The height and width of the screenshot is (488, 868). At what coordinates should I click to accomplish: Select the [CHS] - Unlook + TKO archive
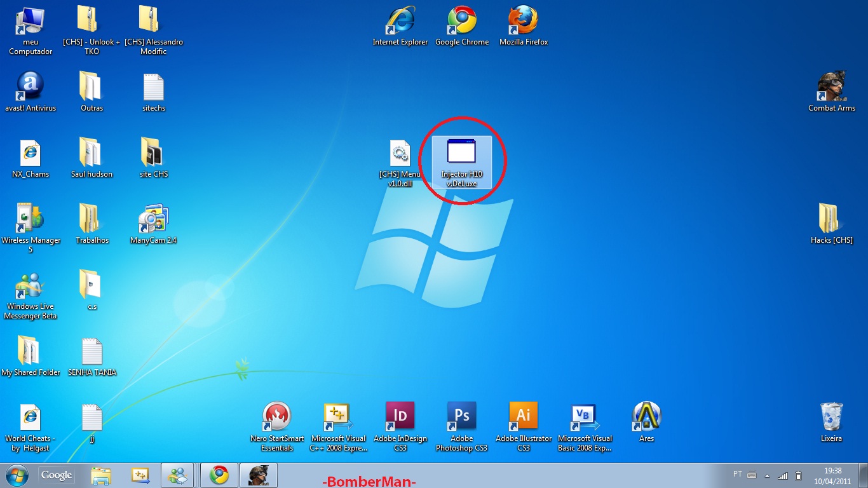92,30
